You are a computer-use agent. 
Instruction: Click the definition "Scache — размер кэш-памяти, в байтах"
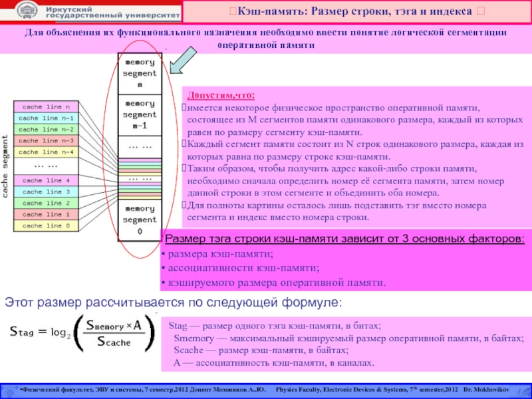(x=261, y=350)
